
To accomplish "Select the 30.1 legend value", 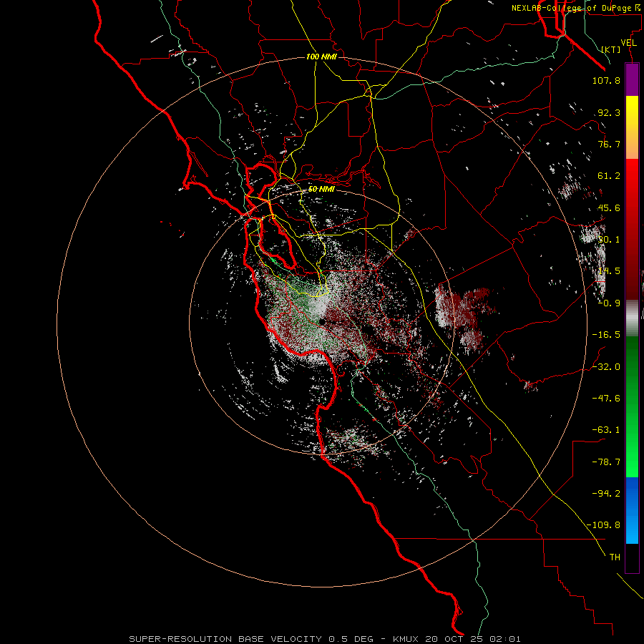I will (609, 240).
